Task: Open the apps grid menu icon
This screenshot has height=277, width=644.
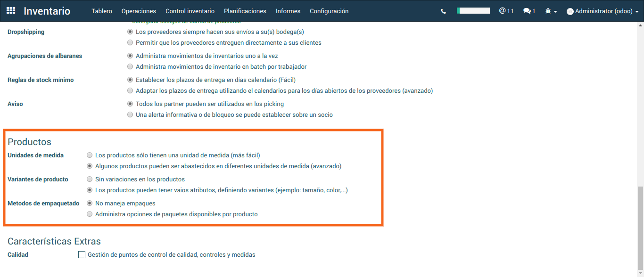Action: [x=11, y=11]
